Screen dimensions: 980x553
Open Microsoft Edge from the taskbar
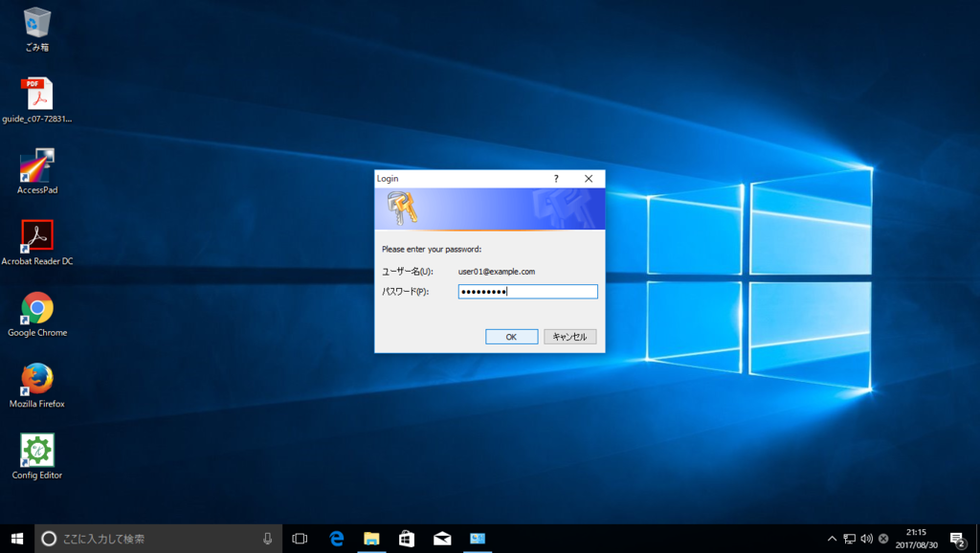coord(336,539)
